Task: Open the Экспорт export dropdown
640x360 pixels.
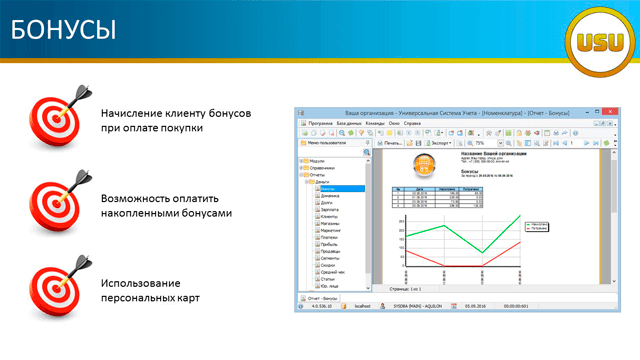Action: pos(439,143)
